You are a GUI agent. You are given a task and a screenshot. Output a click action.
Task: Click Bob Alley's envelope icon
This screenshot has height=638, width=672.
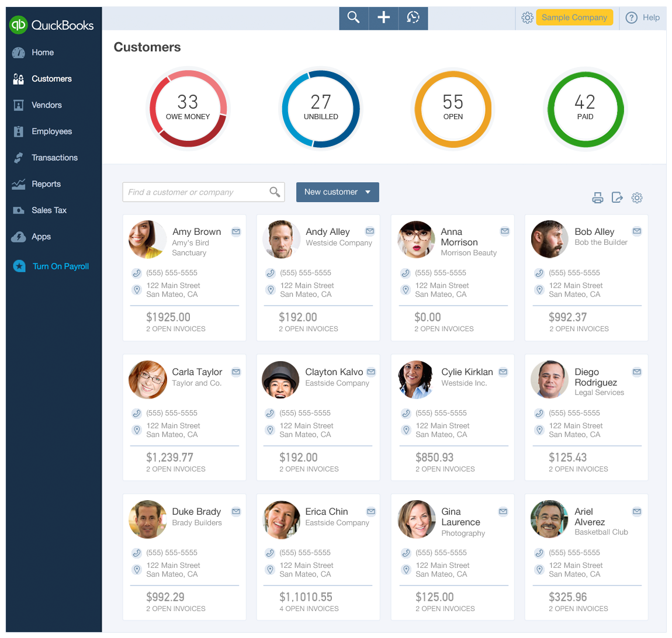pos(637,231)
